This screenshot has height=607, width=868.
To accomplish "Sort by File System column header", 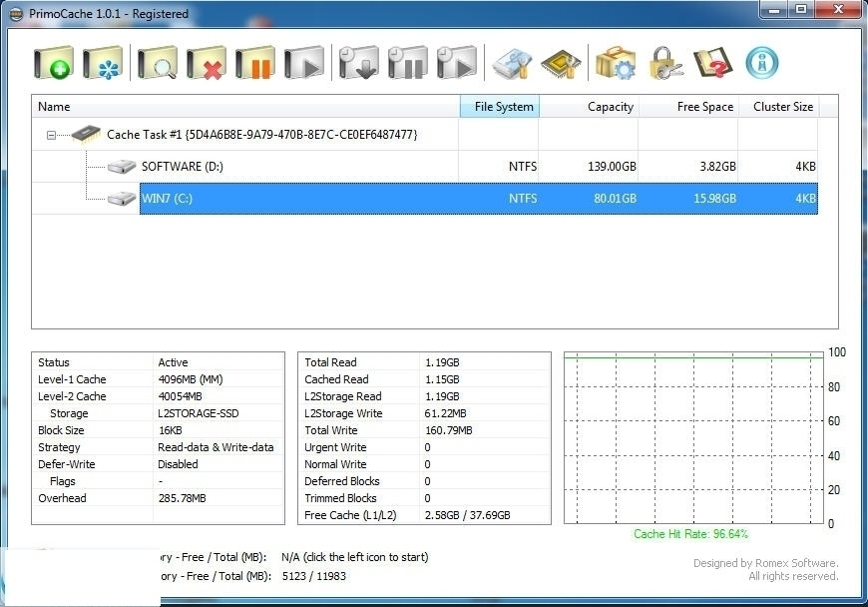I will (499, 107).
